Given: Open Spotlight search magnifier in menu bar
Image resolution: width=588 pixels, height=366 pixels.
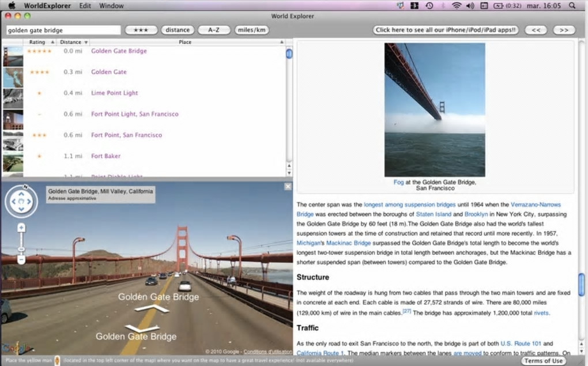Looking at the screenshot, I should coord(572,6).
